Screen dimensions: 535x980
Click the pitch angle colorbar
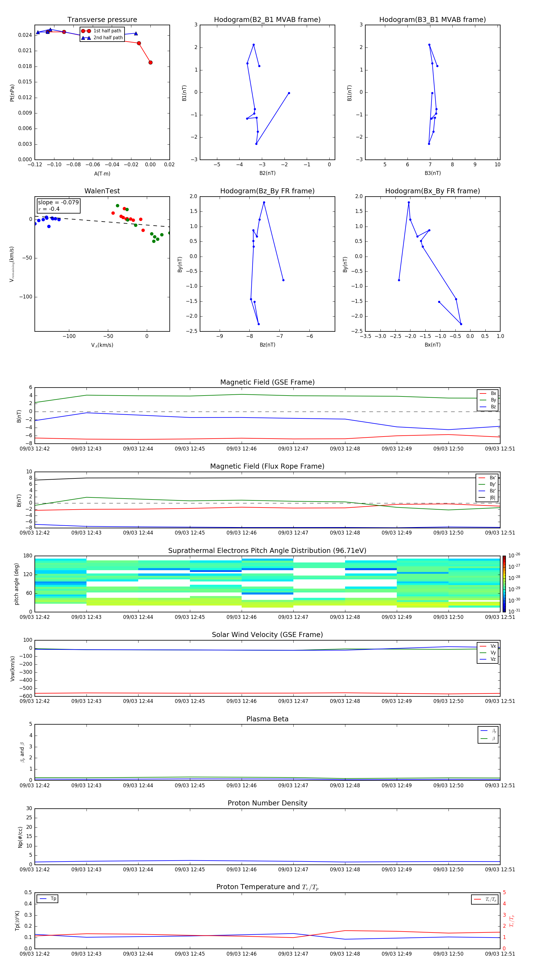pos(504,584)
